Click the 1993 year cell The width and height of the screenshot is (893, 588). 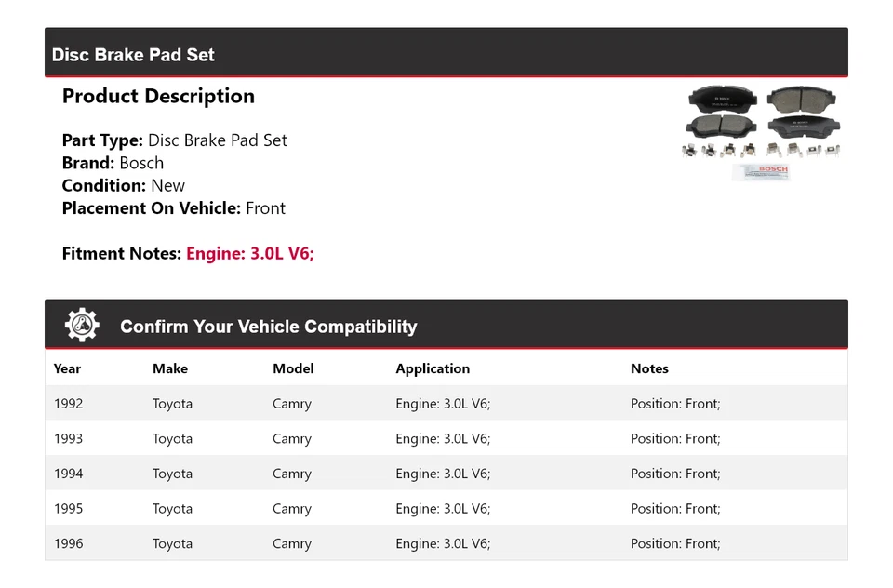[x=68, y=438]
